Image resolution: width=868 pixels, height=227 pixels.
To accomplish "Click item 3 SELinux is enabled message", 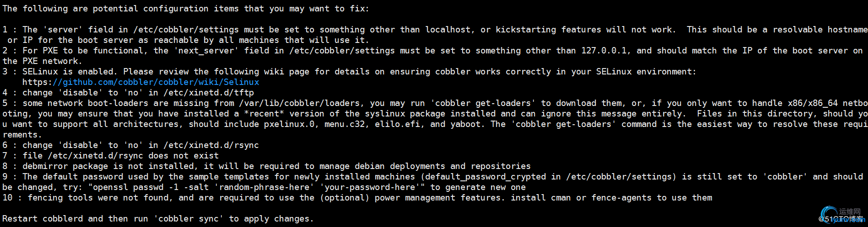I will coord(350,77).
